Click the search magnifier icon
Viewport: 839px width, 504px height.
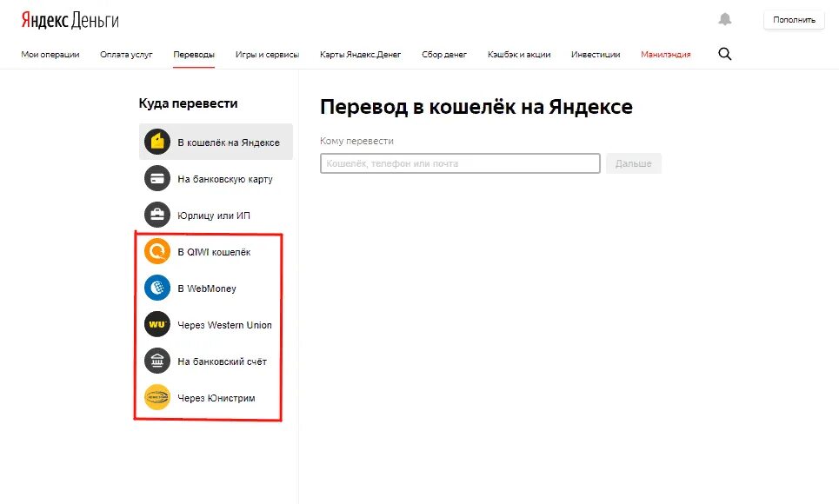tap(724, 54)
